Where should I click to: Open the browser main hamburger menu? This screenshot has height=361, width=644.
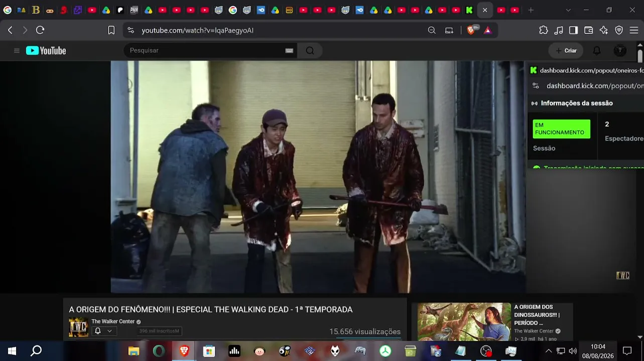634,30
